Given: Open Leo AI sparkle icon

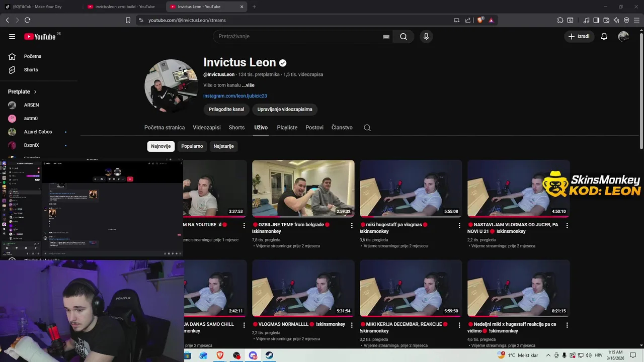Looking at the screenshot, I should click(x=616, y=20).
